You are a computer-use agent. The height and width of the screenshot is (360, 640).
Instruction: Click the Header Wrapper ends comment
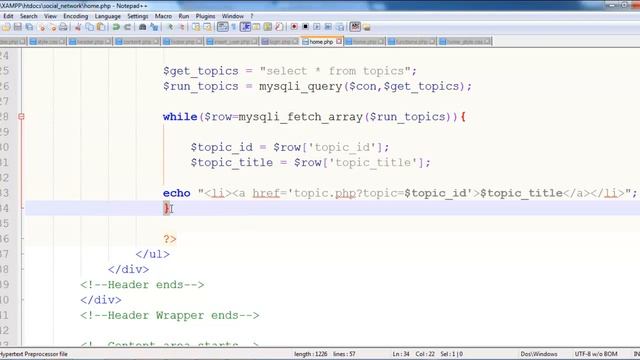click(169, 316)
